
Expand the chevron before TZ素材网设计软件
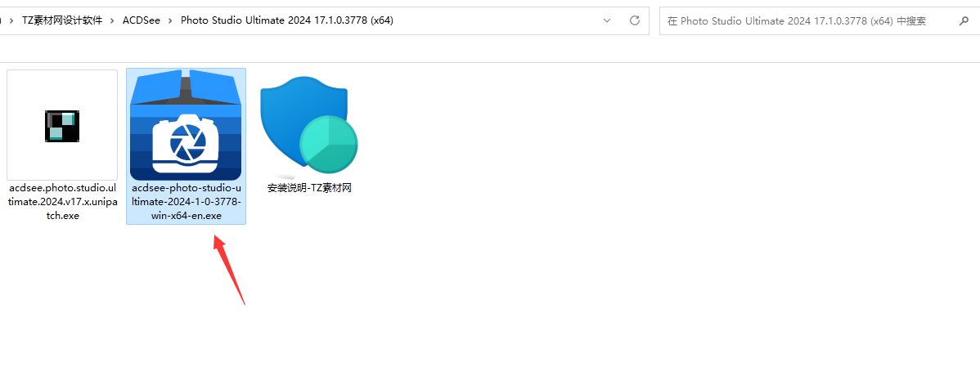pyautogui.click(x=12, y=20)
